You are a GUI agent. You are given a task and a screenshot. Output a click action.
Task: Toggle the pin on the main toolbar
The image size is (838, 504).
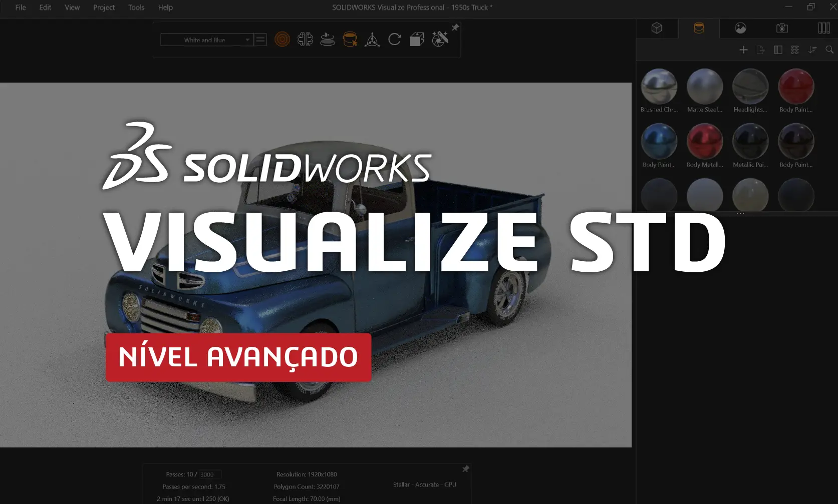pos(455,28)
